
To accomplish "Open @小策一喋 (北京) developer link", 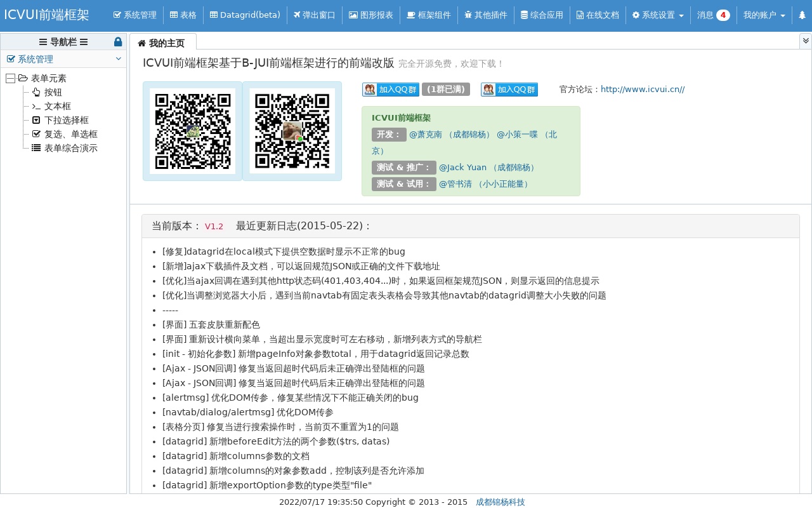I will click(x=464, y=143).
